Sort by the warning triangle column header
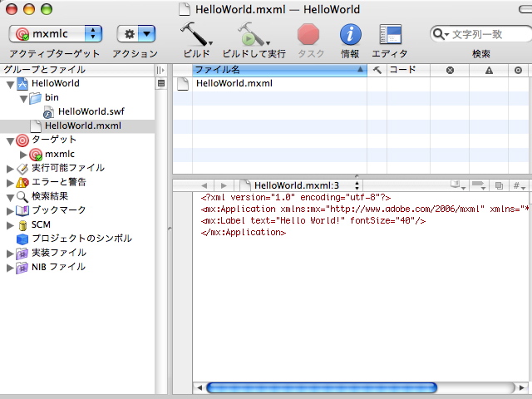The image size is (532, 399). point(489,71)
